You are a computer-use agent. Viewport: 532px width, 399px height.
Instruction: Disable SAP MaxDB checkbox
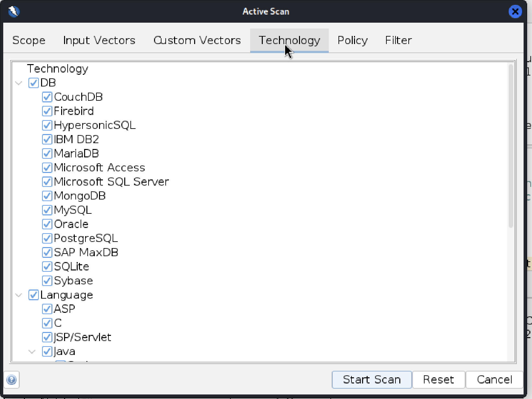47,252
